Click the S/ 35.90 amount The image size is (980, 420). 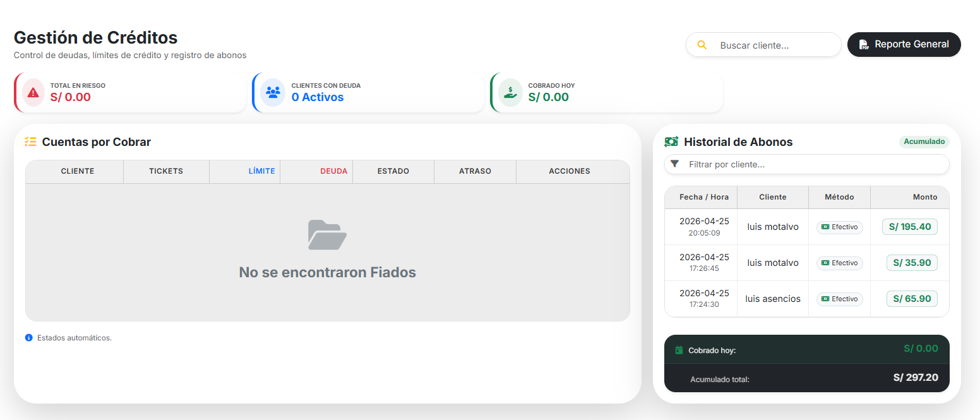[912, 263]
